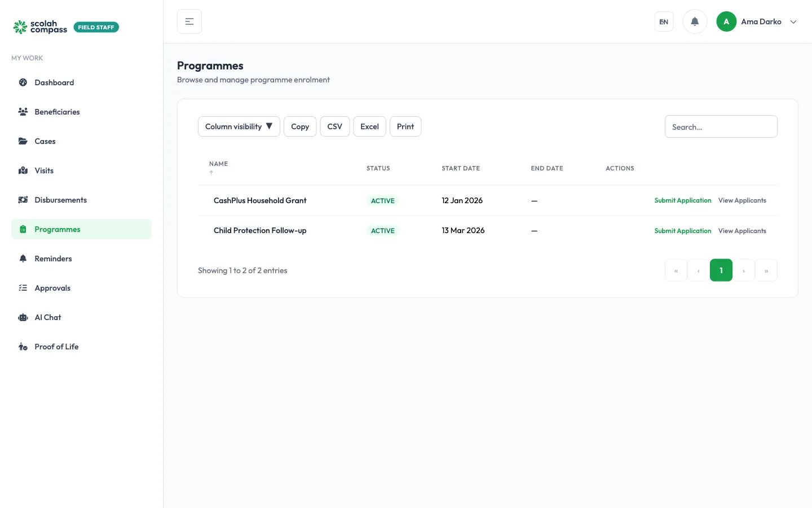View Applicants for Child Protection Follow-up
This screenshot has height=508, width=812.
pyautogui.click(x=742, y=231)
